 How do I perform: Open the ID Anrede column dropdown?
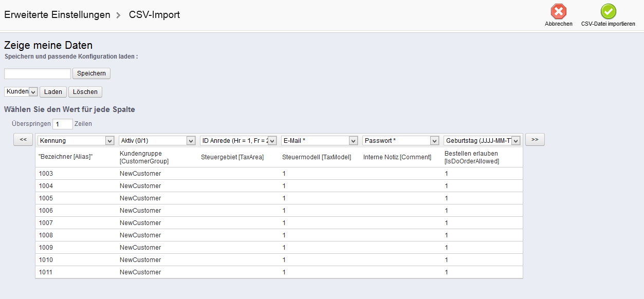coord(238,141)
